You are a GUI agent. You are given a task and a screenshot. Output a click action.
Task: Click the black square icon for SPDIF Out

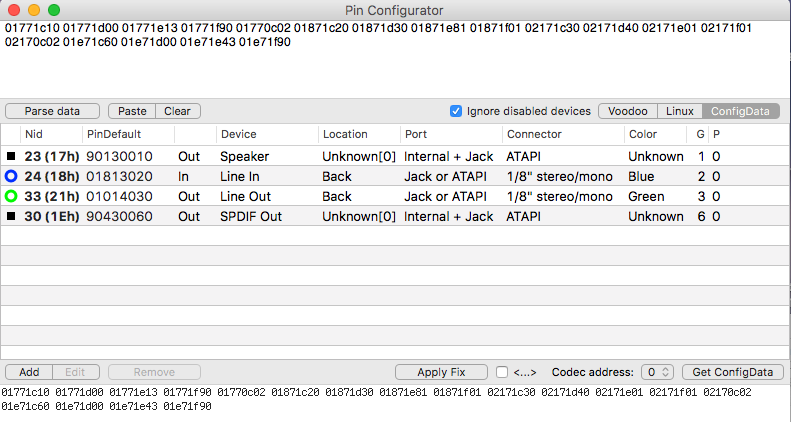[x=11, y=216]
